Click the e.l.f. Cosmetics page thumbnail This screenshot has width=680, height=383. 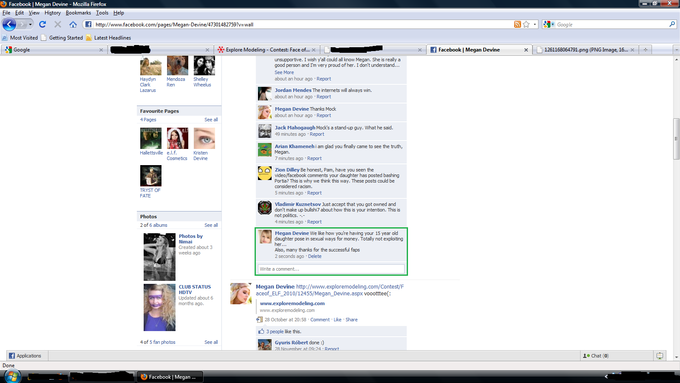(x=177, y=138)
